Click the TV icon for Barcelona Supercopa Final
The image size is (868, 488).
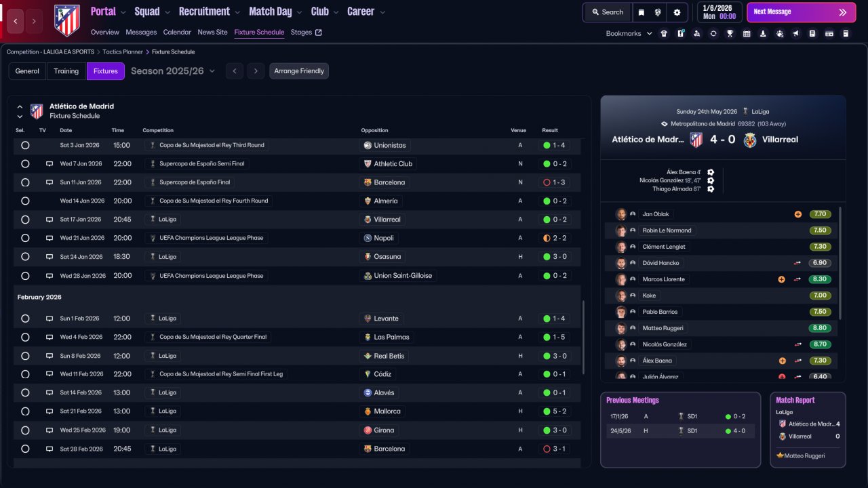pyautogui.click(x=49, y=182)
